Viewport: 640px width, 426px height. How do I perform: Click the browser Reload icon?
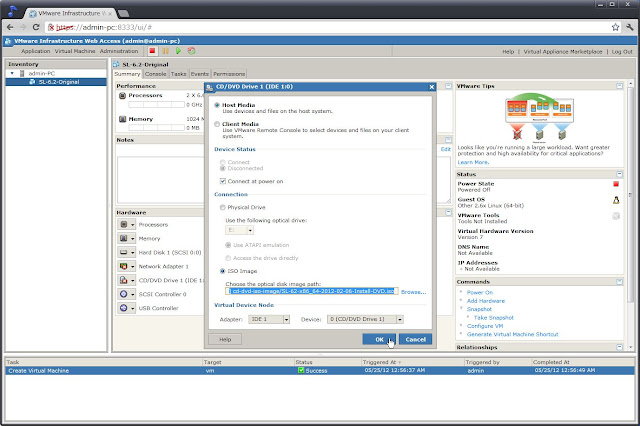[x=36, y=27]
